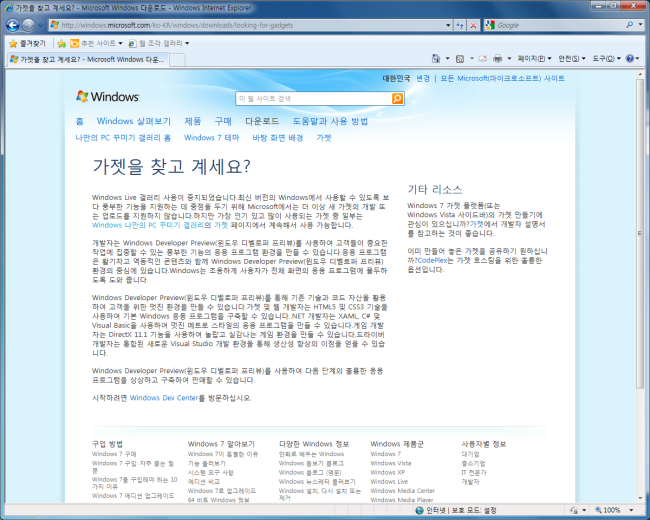Click the orange site search button
650x520 pixels.
[x=397, y=98]
